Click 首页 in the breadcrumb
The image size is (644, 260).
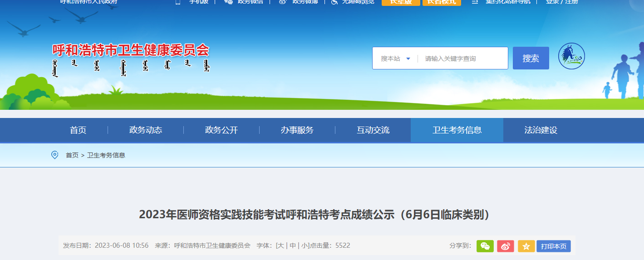(x=72, y=155)
